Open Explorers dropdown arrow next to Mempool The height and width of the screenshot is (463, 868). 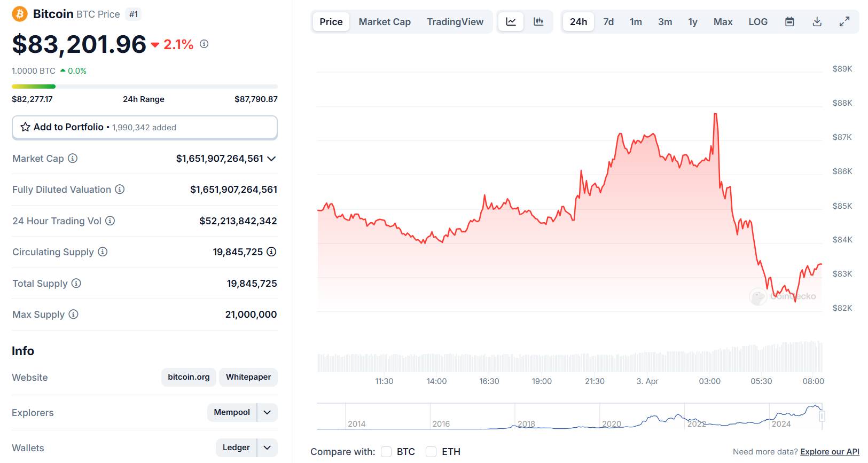coord(267,412)
